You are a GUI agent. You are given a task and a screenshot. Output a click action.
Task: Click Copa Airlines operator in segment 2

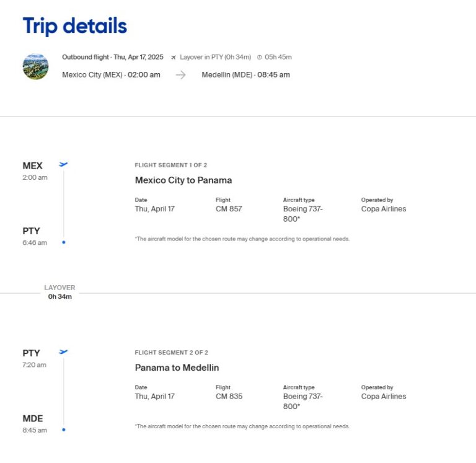384,396
